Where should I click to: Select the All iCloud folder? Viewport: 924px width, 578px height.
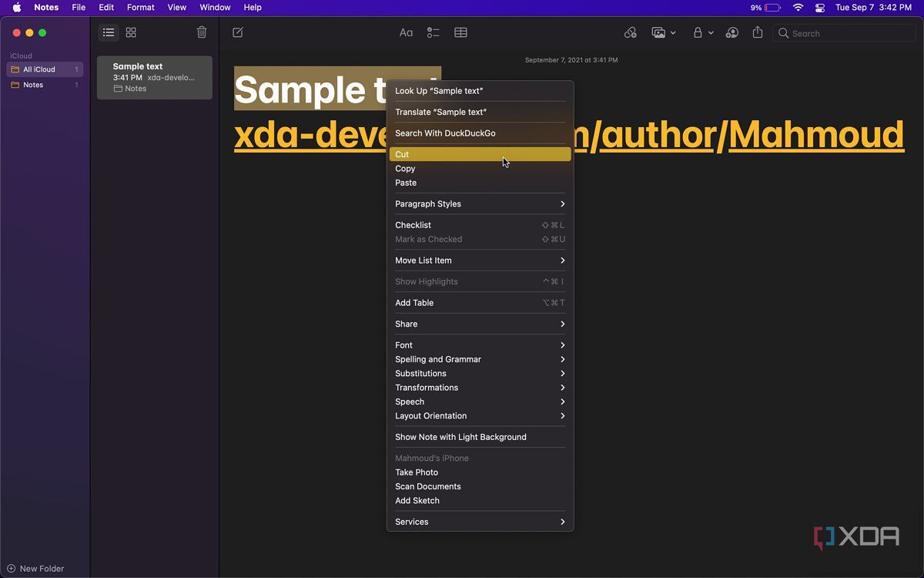click(x=39, y=69)
